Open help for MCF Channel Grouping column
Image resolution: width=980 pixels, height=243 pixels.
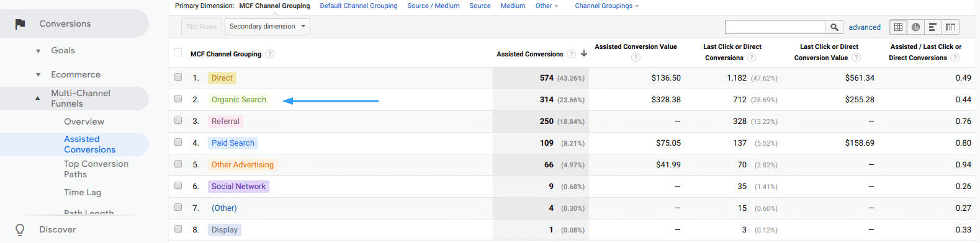click(269, 54)
